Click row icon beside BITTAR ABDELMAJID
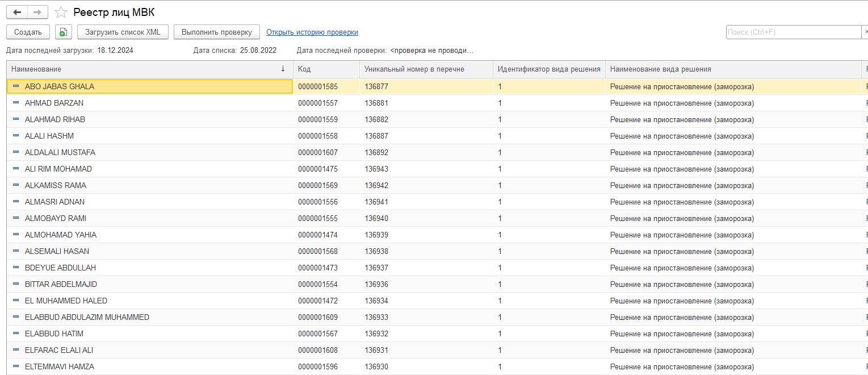This screenshot has height=375, width=868. (x=16, y=284)
